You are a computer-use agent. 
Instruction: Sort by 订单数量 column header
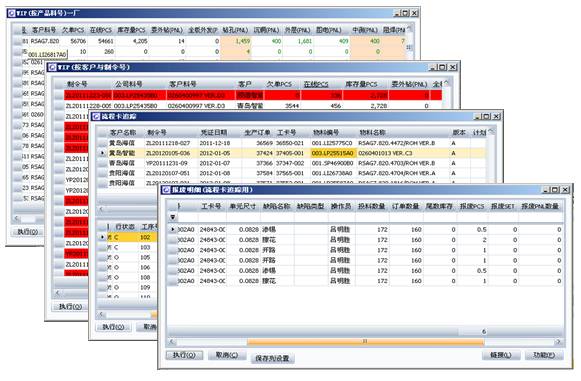405,206
